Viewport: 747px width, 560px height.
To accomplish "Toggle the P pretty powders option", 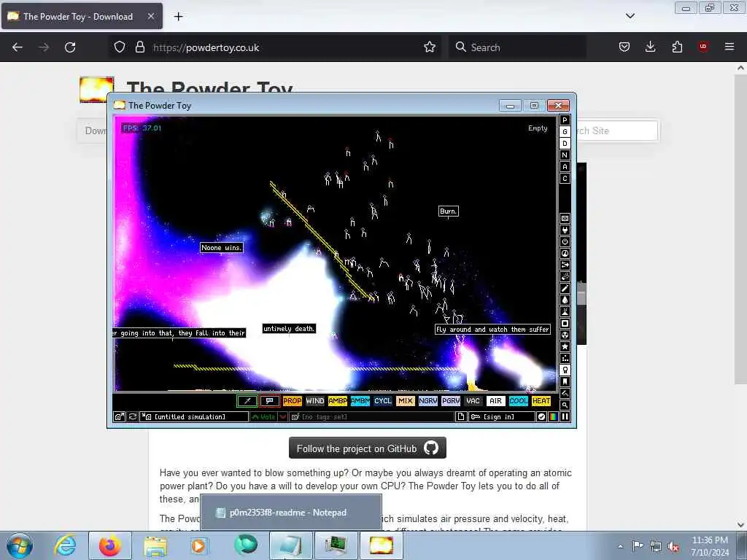I will (565, 120).
